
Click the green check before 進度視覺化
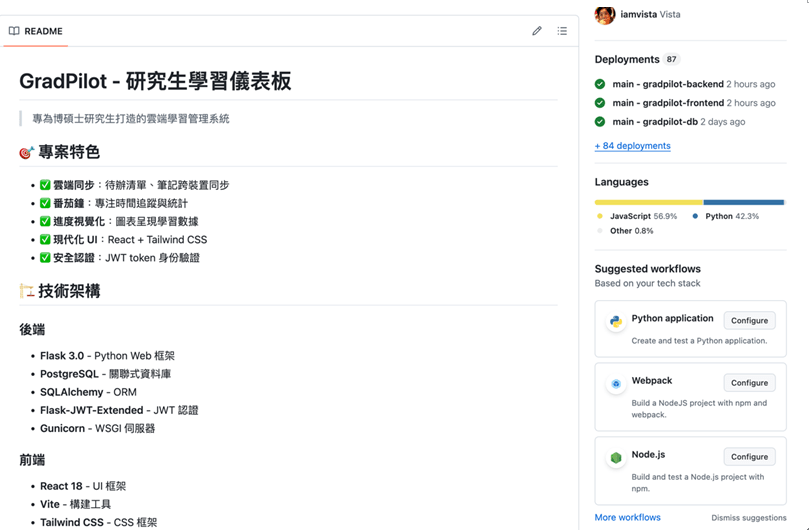click(45, 221)
